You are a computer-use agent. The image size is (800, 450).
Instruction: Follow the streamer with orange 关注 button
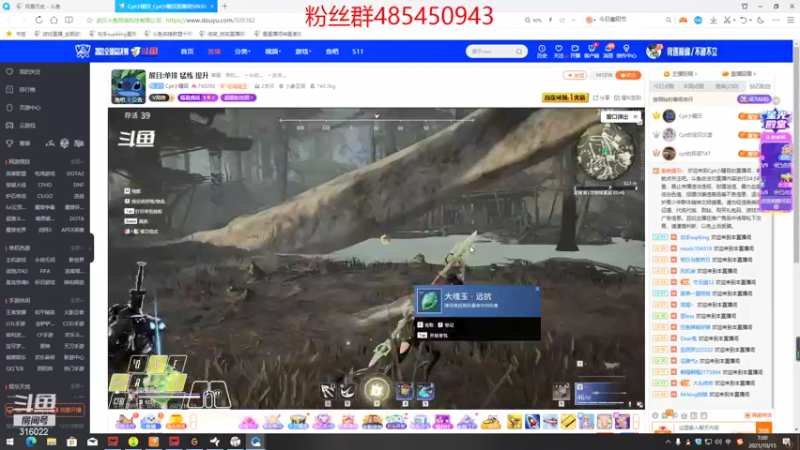628,75
